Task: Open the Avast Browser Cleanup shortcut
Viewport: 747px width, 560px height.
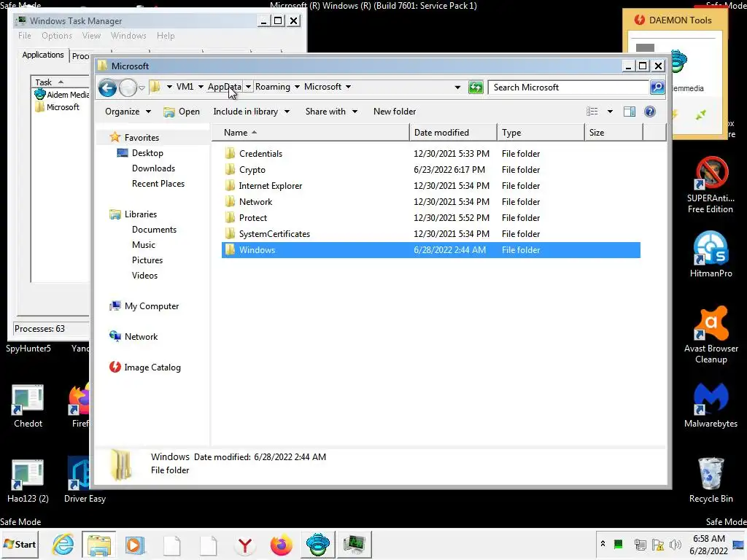Action: point(711,335)
